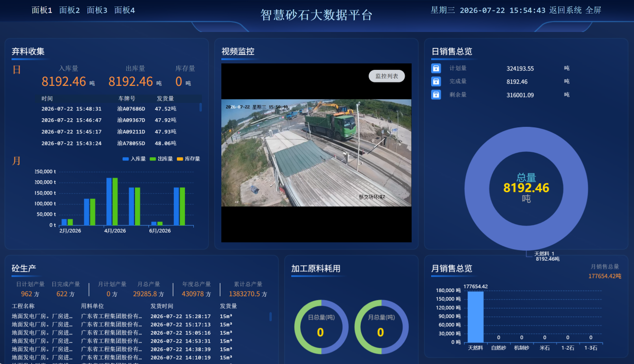Click the date-time display 2026-07-22 15:54:43
634x364 pixels.
coord(503,10)
